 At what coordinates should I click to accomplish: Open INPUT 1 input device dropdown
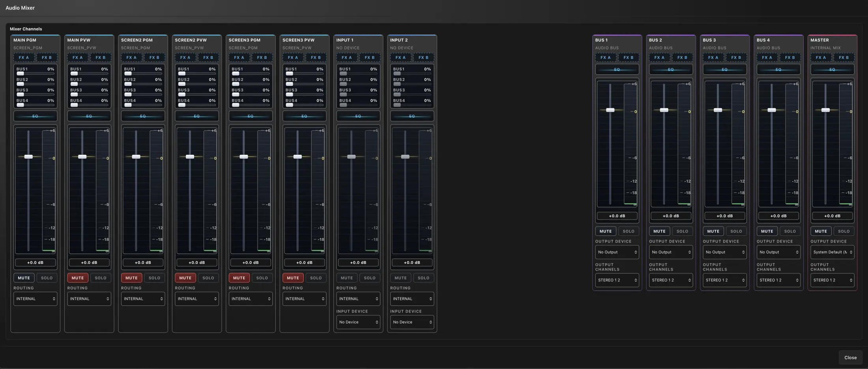click(x=358, y=322)
